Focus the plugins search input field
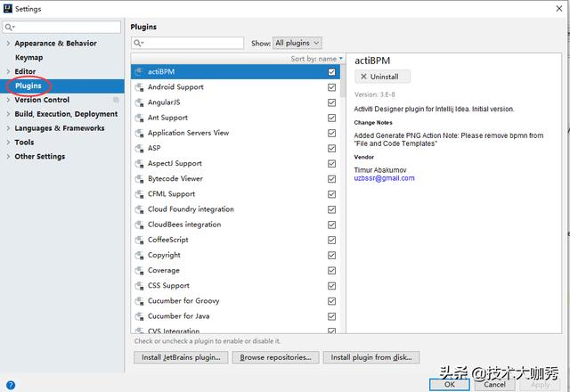 point(188,43)
